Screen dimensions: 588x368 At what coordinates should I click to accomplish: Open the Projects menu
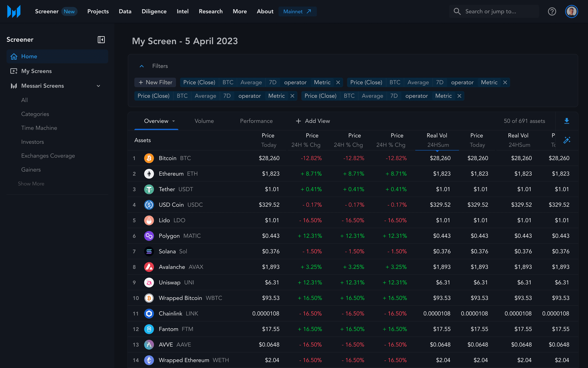98,11
